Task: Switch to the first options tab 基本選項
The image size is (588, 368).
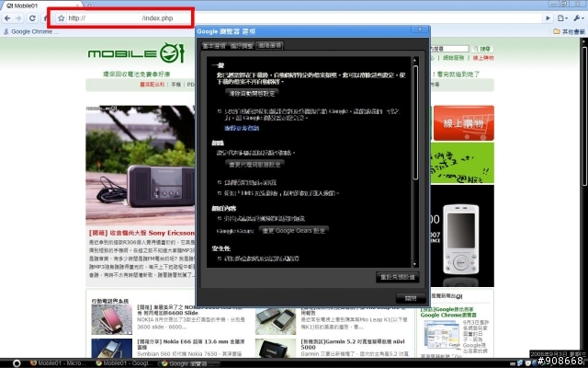Action: 214,46
